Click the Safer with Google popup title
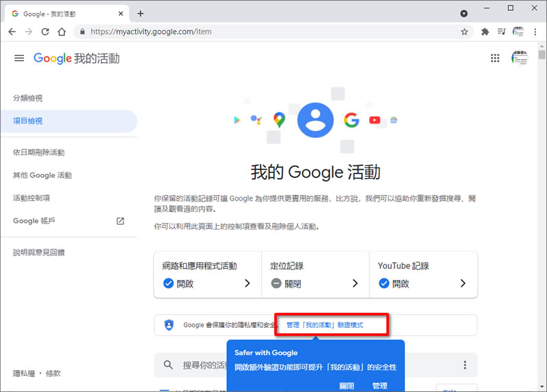Viewport: 547px width, 392px height. pos(266,352)
